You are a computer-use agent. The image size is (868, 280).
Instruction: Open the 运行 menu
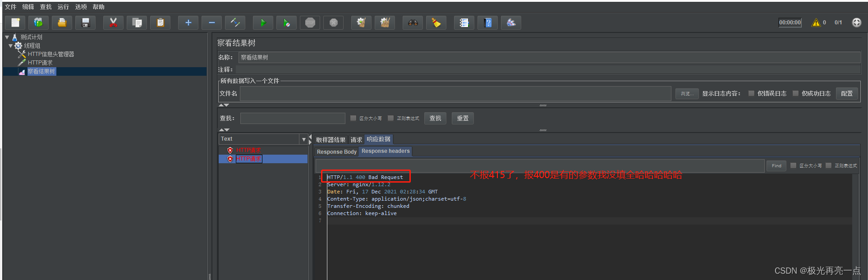pyautogui.click(x=64, y=7)
